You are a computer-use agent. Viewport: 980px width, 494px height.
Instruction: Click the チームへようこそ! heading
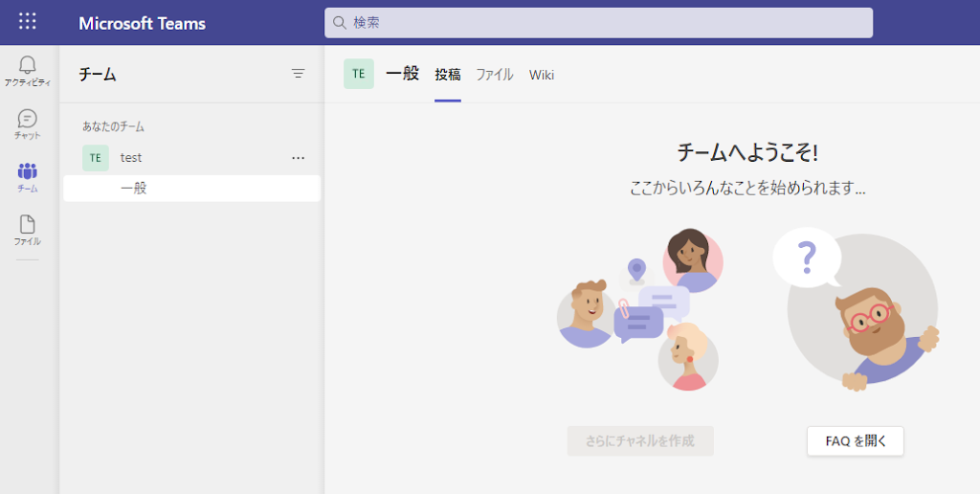coord(748,152)
